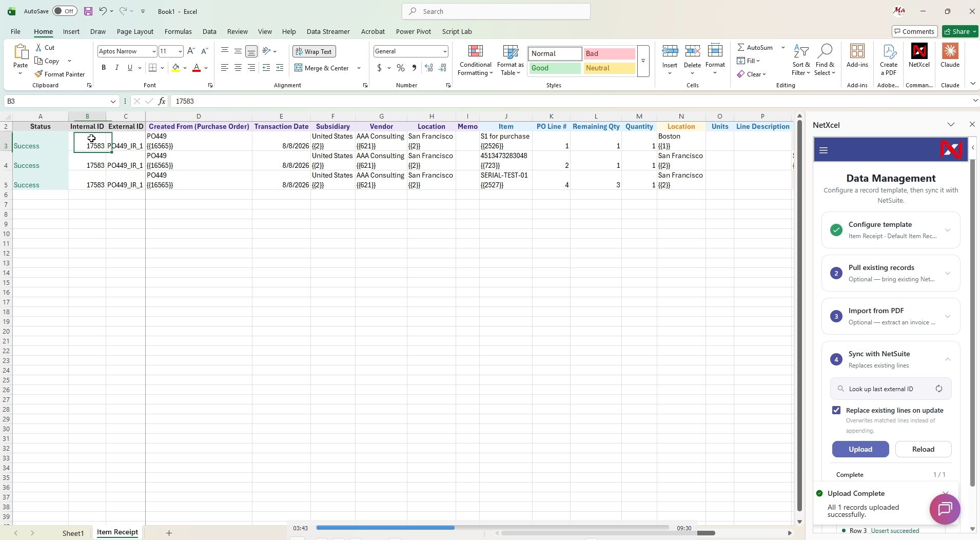The width and height of the screenshot is (980, 540).
Task: Apply the Bad cell style
Action: click(609, 53)
